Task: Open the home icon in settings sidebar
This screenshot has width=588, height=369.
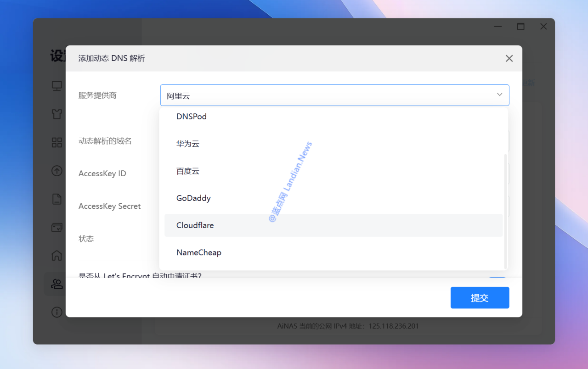Action: (57, 256)
